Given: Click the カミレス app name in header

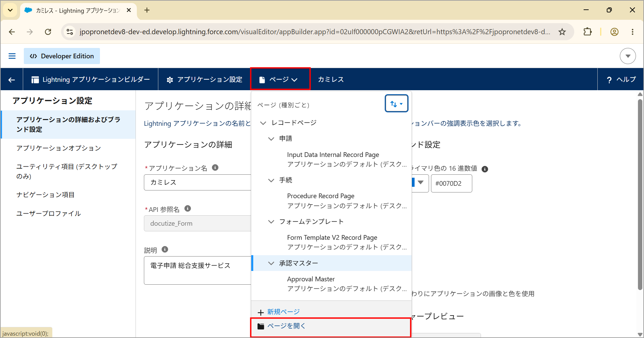Looking at the screenshot, I should pos(331,79).
